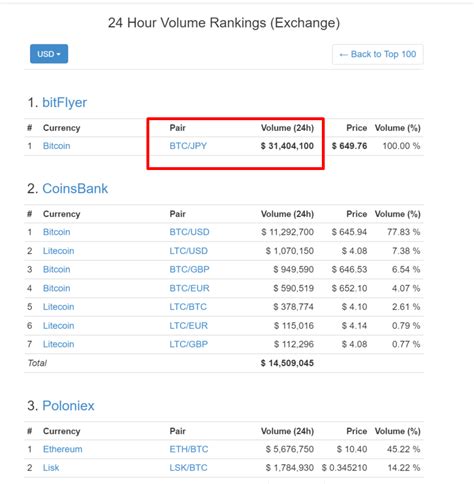The image size is (474, 484).
Task: Select the $ 4.10 price value
Action: pos(354,307)
